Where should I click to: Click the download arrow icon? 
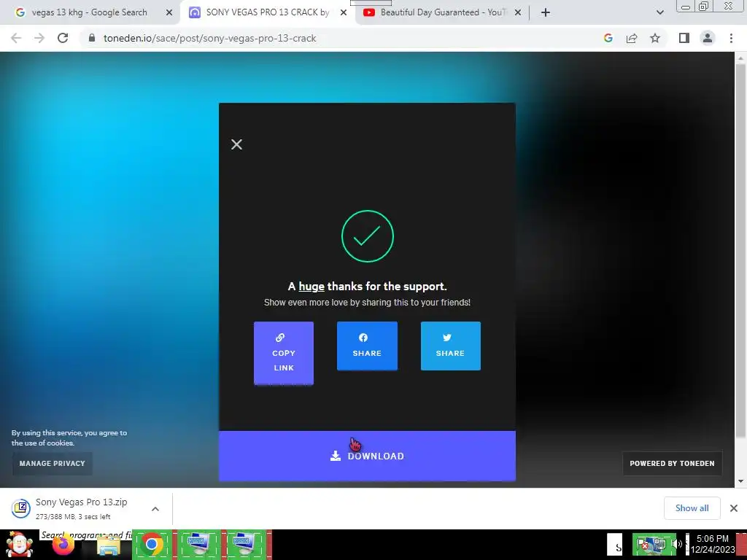(336, 456)
